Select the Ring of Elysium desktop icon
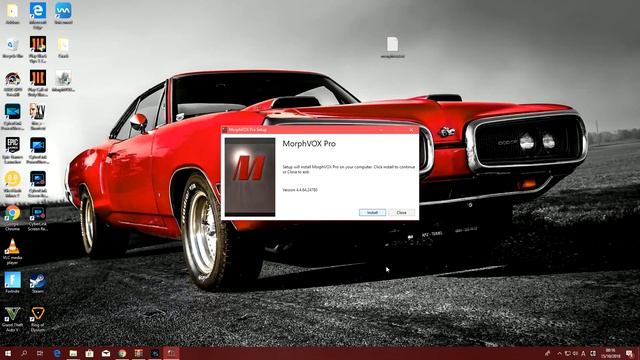The width and height of the screenshot is (640, 360). [x=38, y=319]
